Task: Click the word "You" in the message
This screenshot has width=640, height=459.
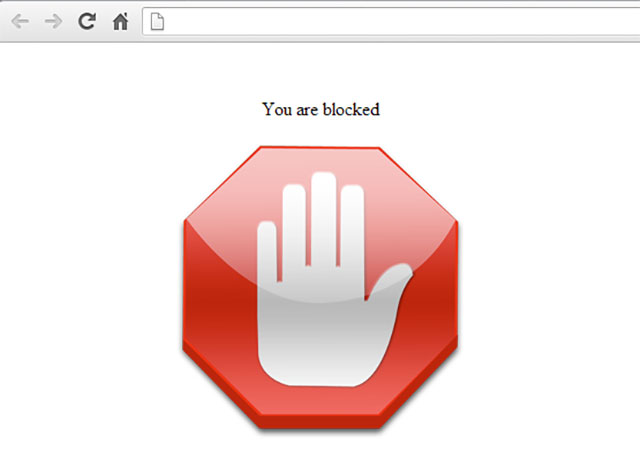Action: tap(277, 109)
